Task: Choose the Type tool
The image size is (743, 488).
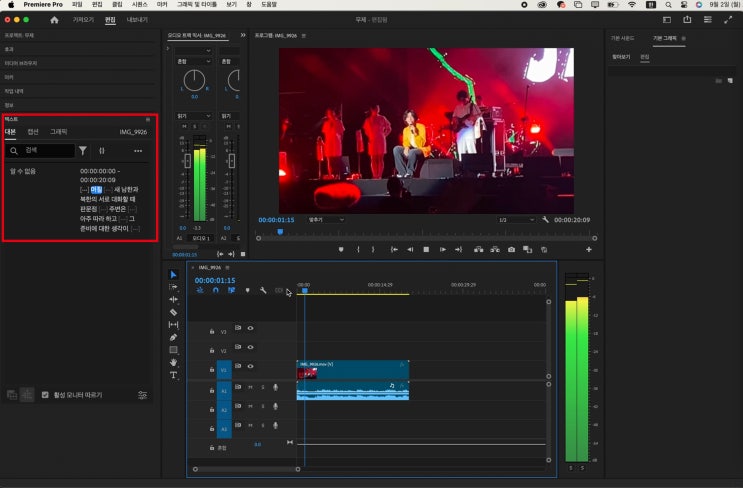Action: [x=173, y=375]
